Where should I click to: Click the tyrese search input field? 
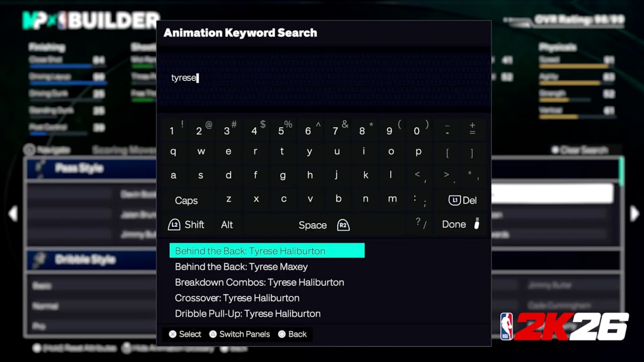click(x=324, y=77)
